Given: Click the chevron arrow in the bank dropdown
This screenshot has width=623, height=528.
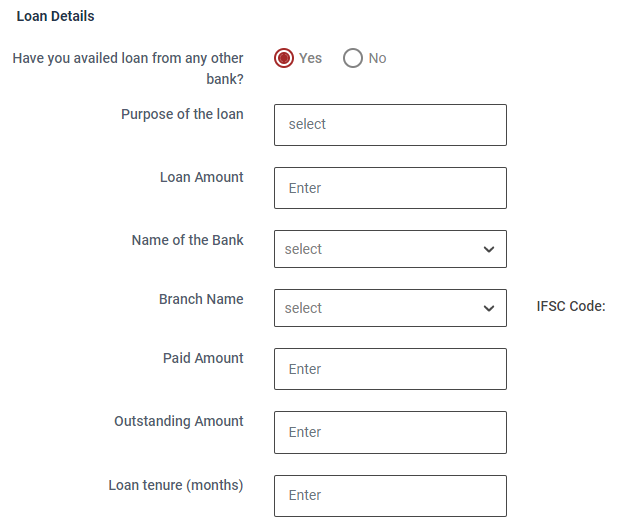Looking at the screenshot, I should 488,249.
